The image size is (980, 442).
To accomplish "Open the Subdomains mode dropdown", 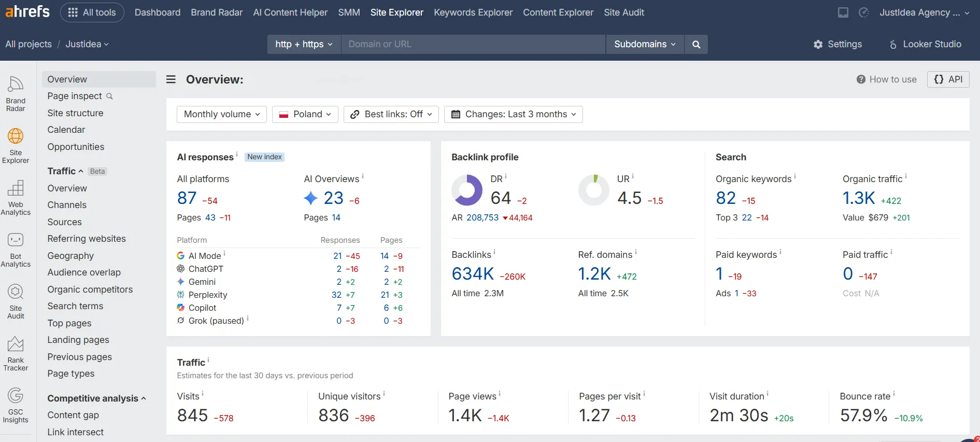I will coord(645,44).
